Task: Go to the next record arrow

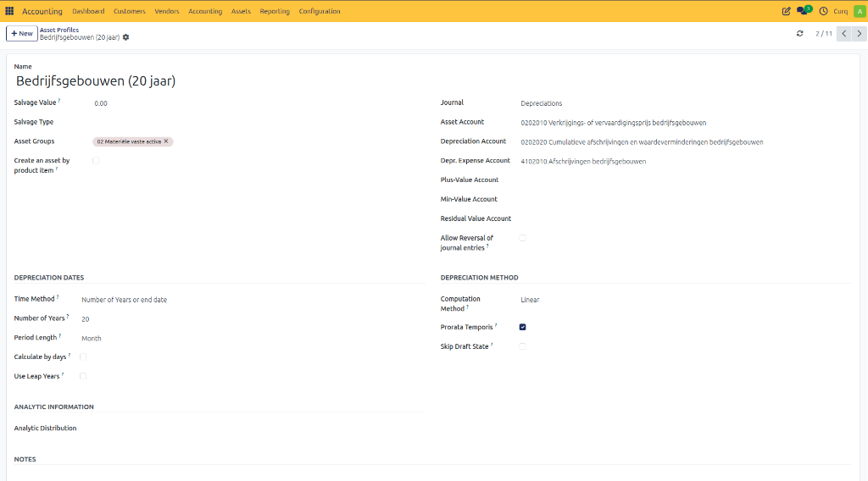Action: point(860,34)
